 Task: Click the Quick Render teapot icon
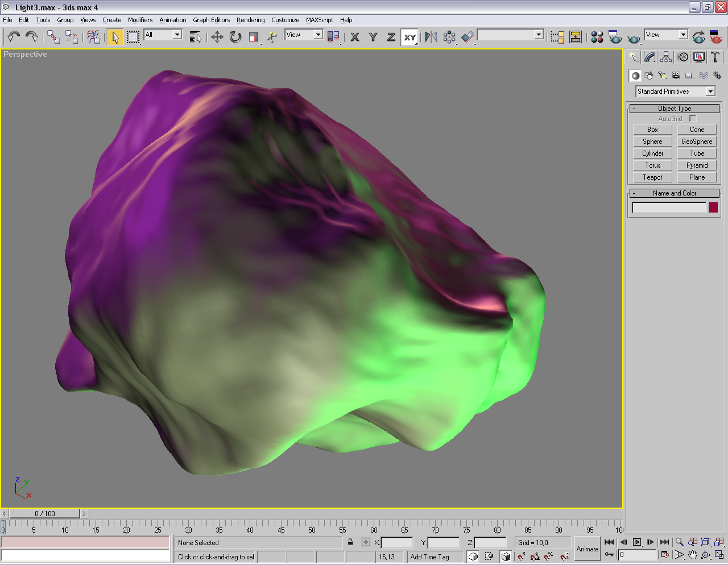634,38
